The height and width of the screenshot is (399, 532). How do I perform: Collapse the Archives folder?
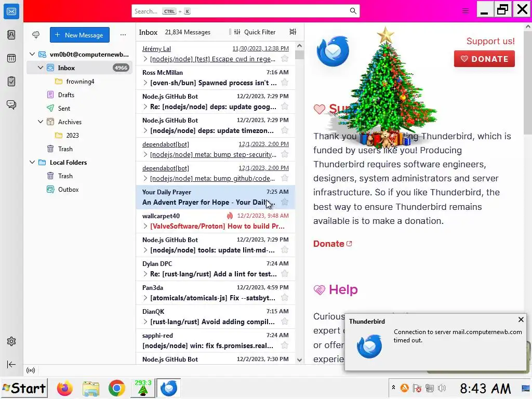pos(41,122)
